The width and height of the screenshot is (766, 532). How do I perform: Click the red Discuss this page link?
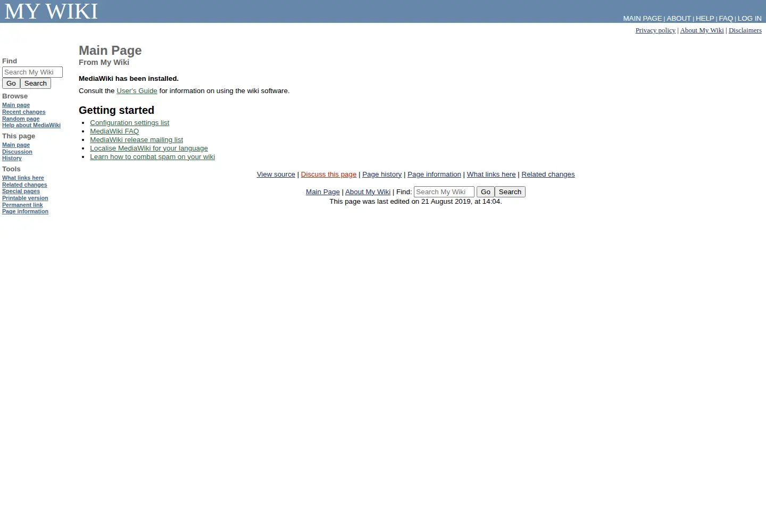pyautogui.click(x=329, y=174)
